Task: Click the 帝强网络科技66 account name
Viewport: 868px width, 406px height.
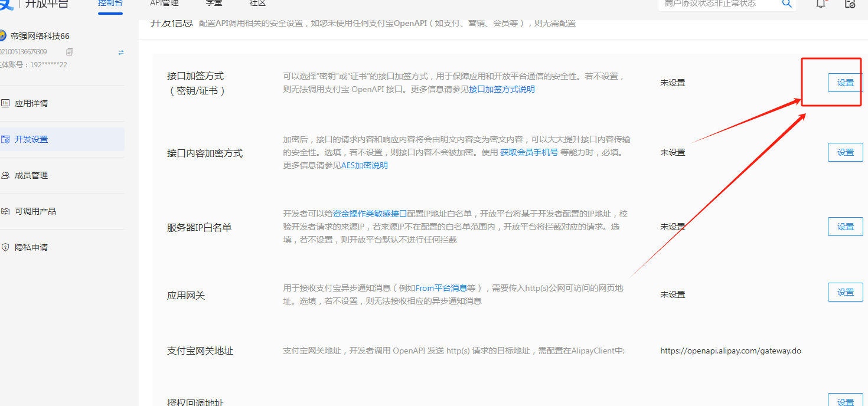Action: coord(40,36)
